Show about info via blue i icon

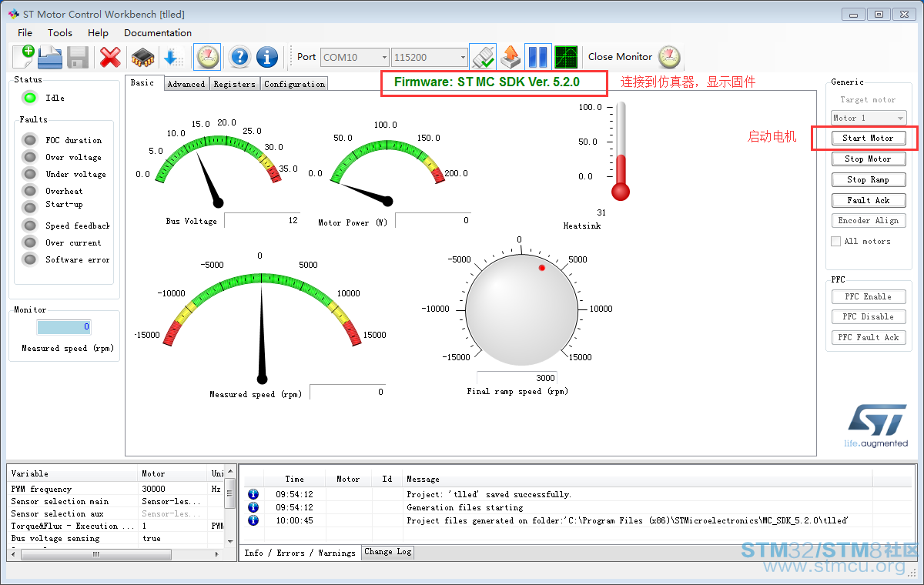(267, 57)
